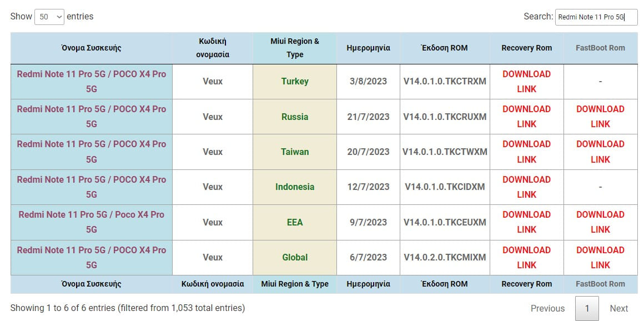The width and height of the screenshot is (644, 321).
Task: Open FastBoot download link for EEA ROM
Action: tap(600, 222)
